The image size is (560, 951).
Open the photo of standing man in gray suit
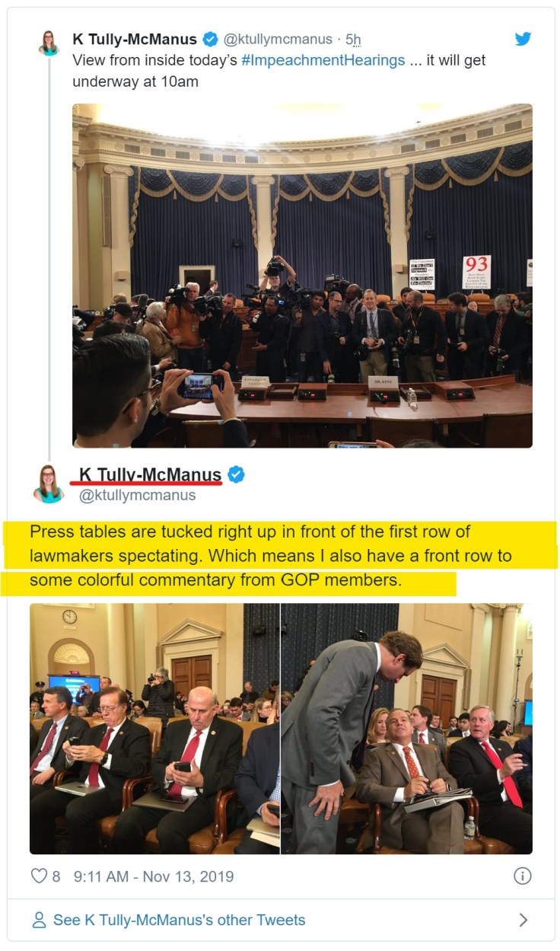(407, 729)
